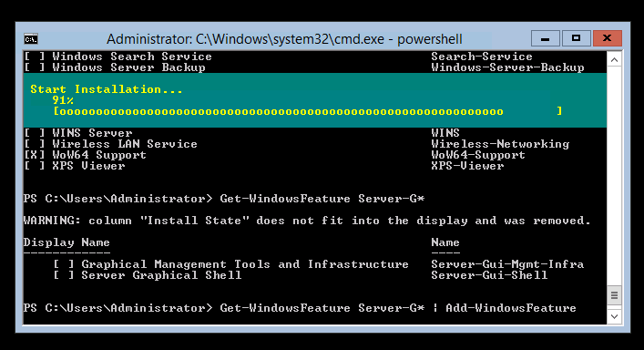Click the scrollbar up arrow
The image size is (644, 350).
(614, 60)
